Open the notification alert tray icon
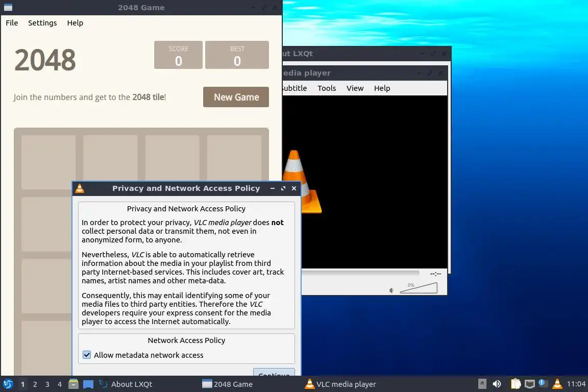This screenshot has height=392, width=588. click(x=543, y=383)
